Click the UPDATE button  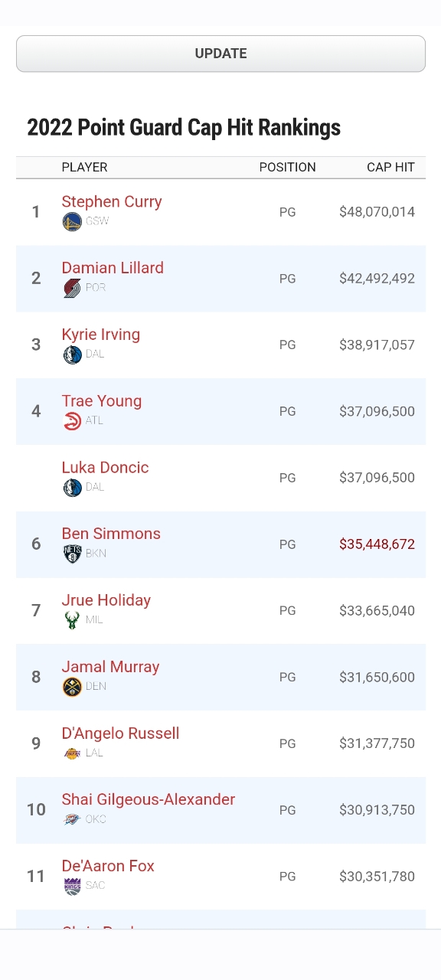pos(220,54)
